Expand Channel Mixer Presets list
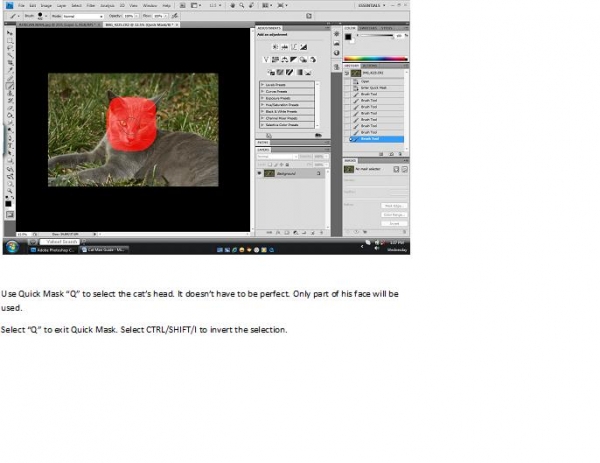Viewport: 600px width, 463px height. (262, 118)
